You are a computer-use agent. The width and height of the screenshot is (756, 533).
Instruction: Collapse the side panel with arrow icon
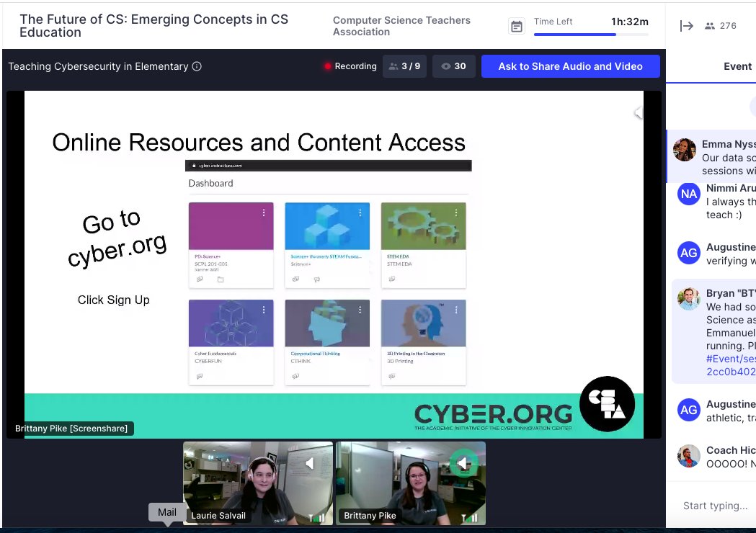(x=686, y=25)
